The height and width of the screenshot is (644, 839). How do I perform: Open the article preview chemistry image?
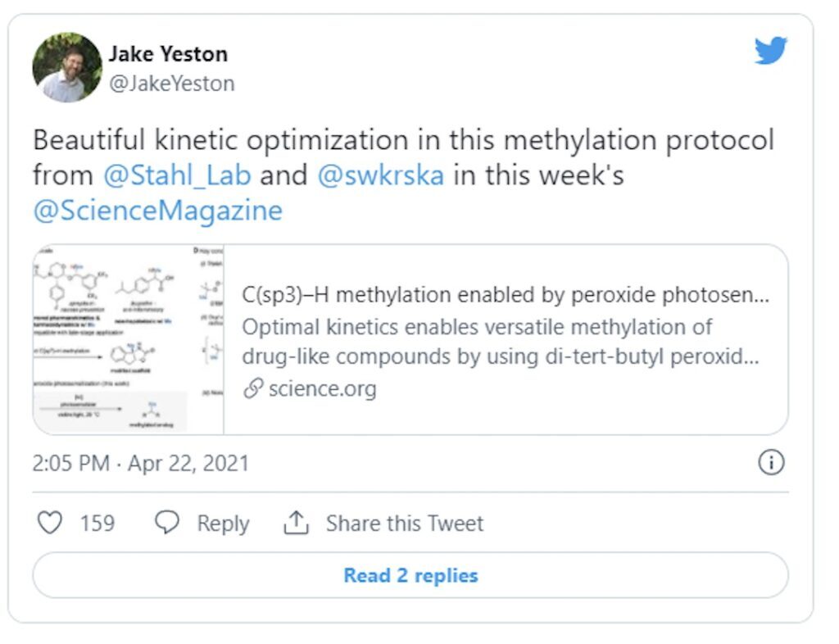tap(129, 338)
